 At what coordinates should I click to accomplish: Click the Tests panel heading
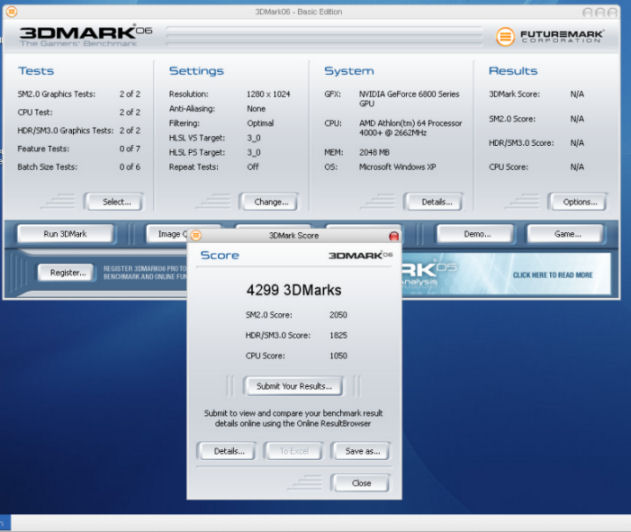(x=36, y=71)
